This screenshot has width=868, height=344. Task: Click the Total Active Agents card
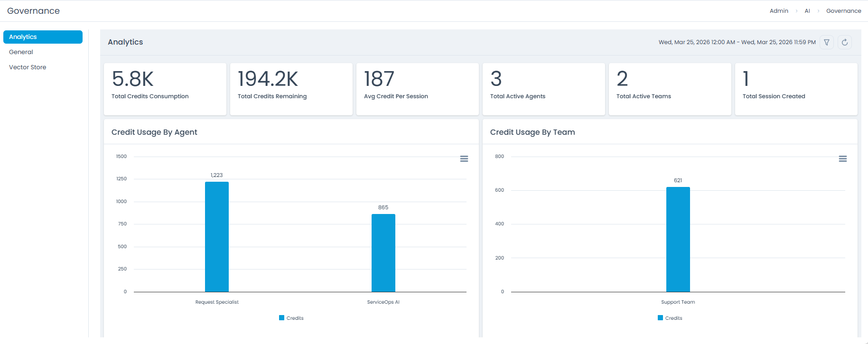click(543, 89)
